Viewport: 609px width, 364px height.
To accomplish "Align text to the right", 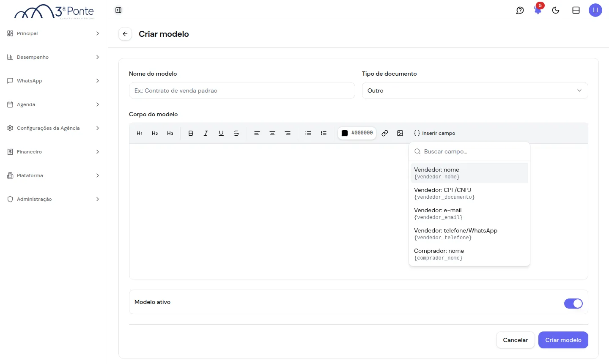I will click(288, 133).
